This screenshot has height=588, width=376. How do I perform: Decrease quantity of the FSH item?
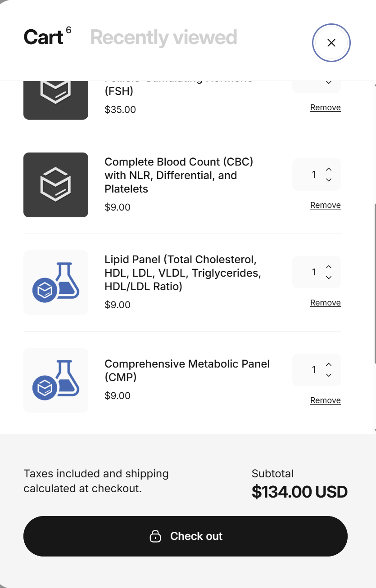329,82
